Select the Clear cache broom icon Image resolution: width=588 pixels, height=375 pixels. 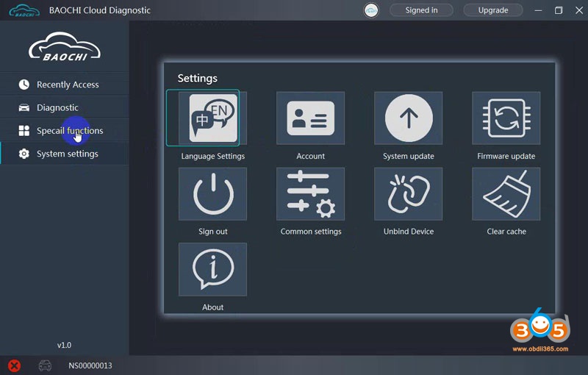(x=506, y=194)
